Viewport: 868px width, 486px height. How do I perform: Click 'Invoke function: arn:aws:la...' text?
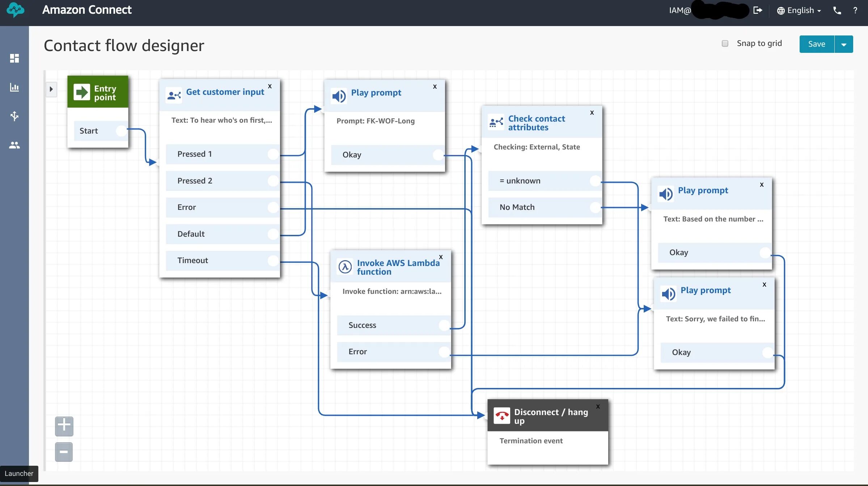pyautogui.click(x=392, y=291)
